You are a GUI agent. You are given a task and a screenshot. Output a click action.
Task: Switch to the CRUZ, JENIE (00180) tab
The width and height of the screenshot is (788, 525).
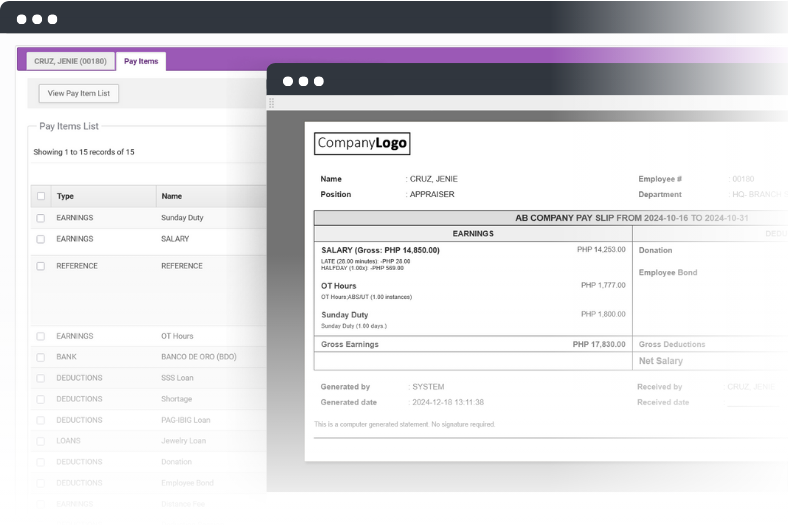point(70,61)
